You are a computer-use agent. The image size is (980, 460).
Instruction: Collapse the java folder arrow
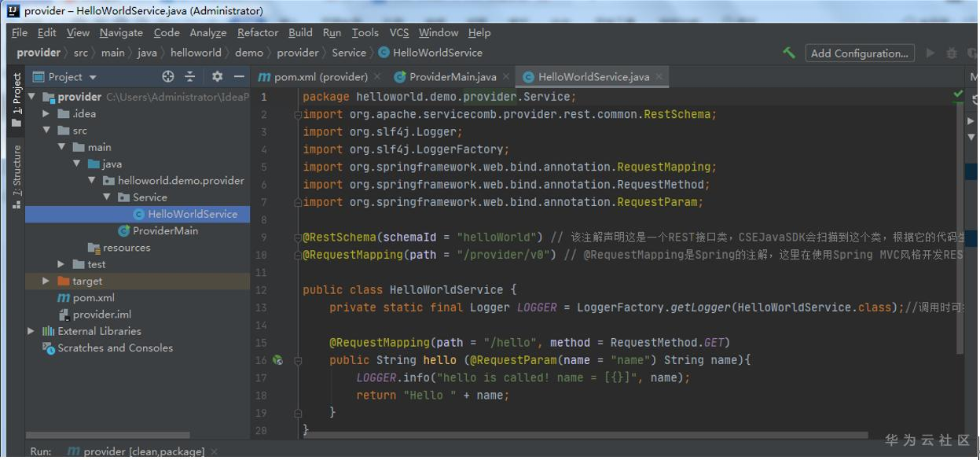tap(76, 164)
